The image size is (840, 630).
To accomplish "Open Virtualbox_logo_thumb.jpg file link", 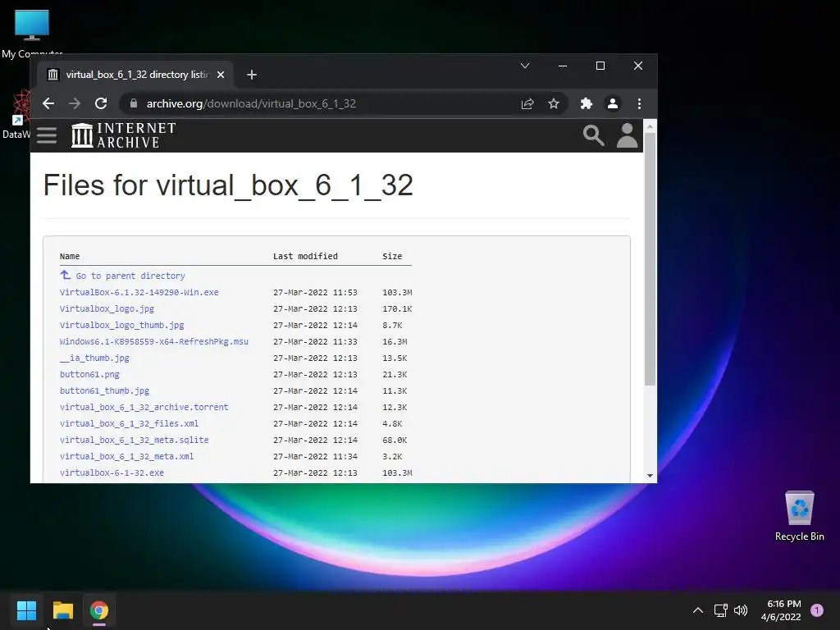I will (x=121, y=325).
